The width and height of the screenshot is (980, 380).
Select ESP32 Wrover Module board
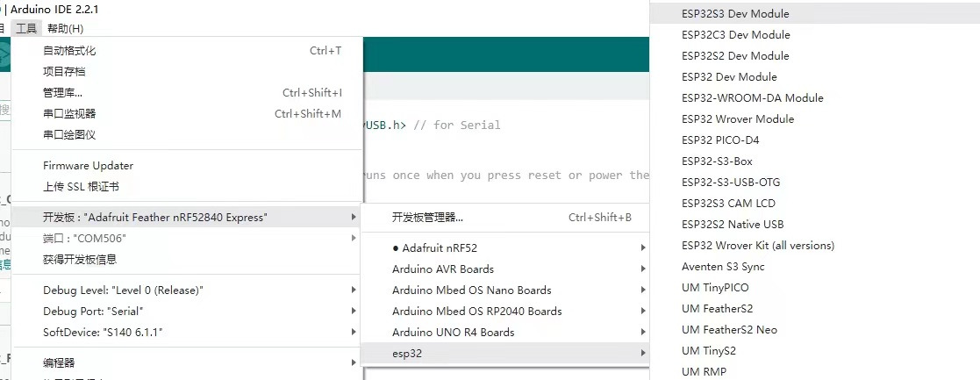coord(815,118)
